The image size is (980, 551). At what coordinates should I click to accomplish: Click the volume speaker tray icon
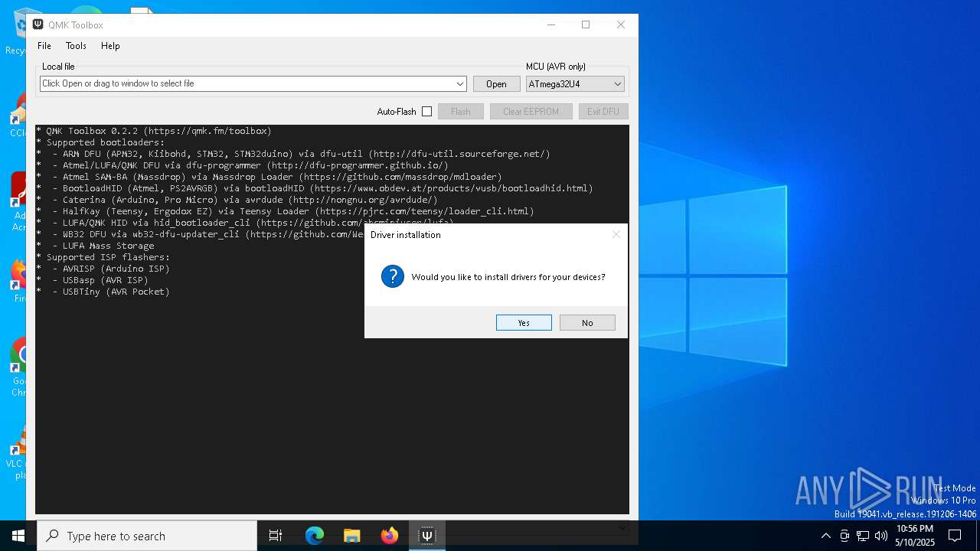click(881, 536)
